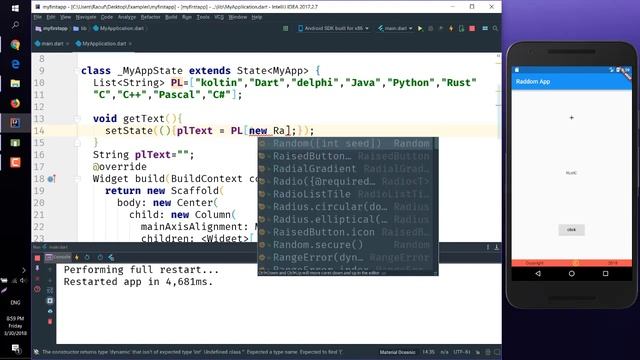The height and width of the screenshot is (360, 640).
Task: Click the 14:35 caret position in the status bar
Action: [428, 352]
